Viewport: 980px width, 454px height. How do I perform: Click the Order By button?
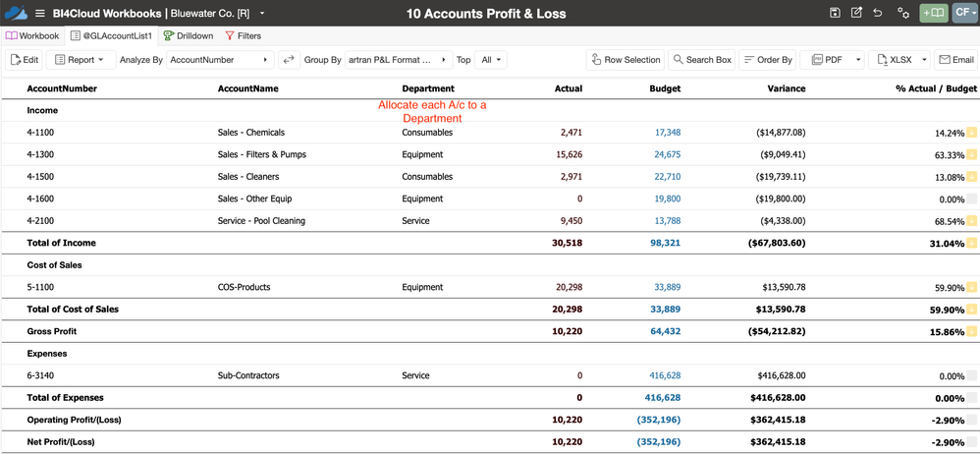pyautogui.click(x=767, y=60)
